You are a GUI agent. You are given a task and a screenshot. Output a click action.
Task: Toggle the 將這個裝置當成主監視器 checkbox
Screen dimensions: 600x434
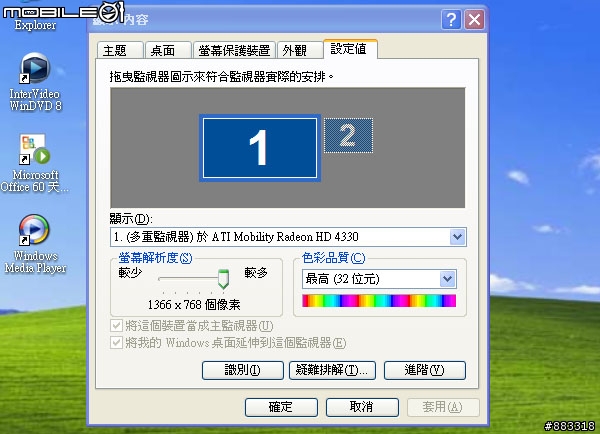pos(116,326)
